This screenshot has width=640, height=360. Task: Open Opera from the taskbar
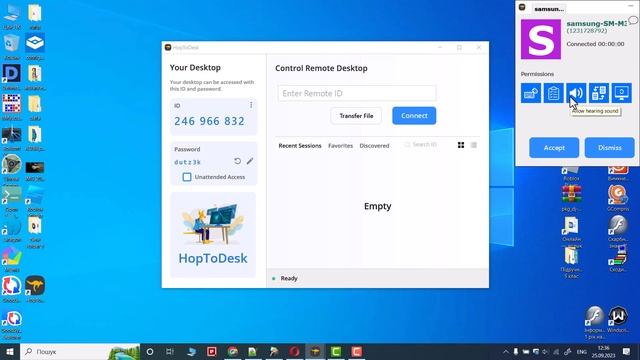(295, 351)
